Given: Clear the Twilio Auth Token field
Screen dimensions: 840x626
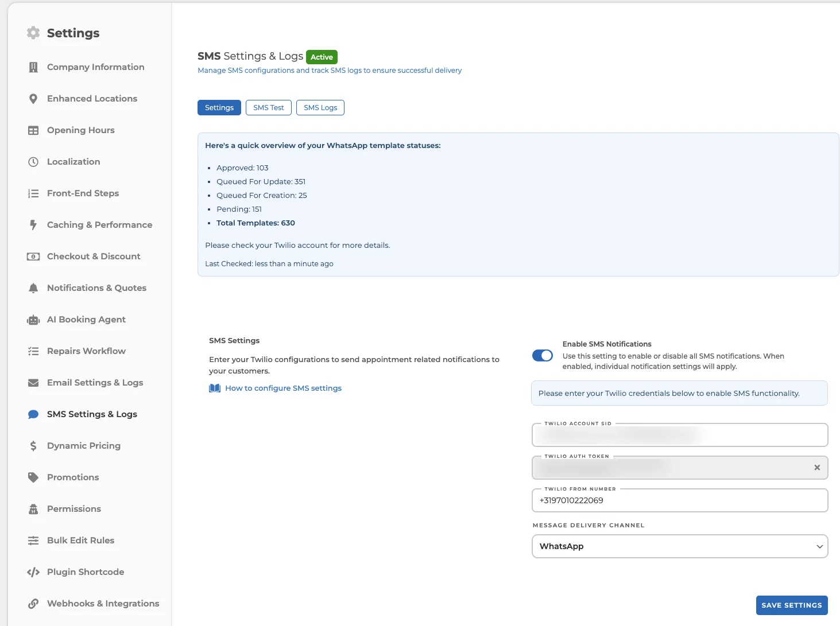Looking at the screenshot, I should [x=817, y=468].
